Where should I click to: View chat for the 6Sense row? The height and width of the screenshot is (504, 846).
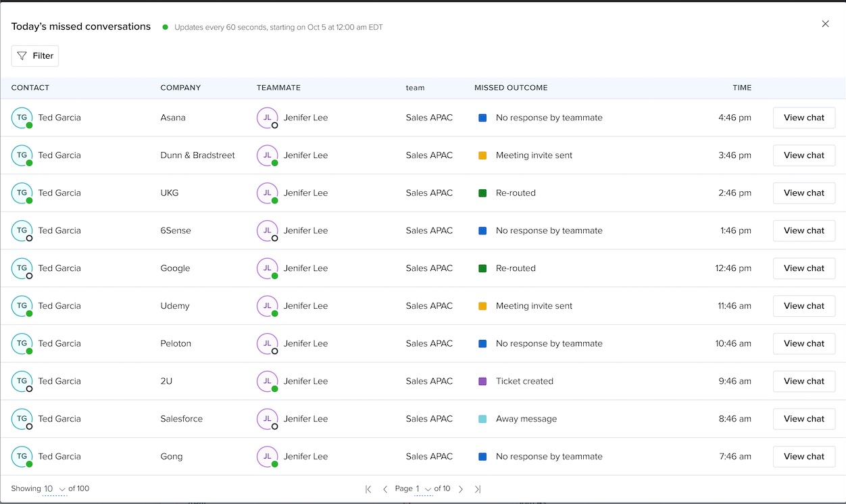point(804,230)
